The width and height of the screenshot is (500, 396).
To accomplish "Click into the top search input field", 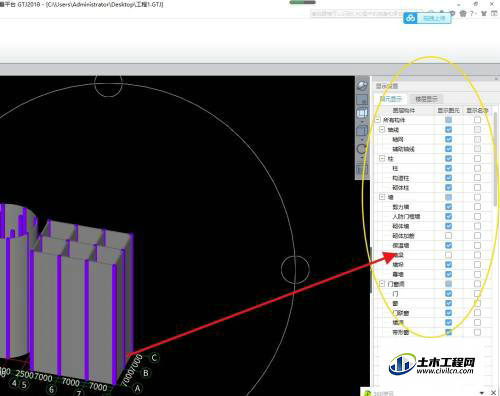I will 357,13.
